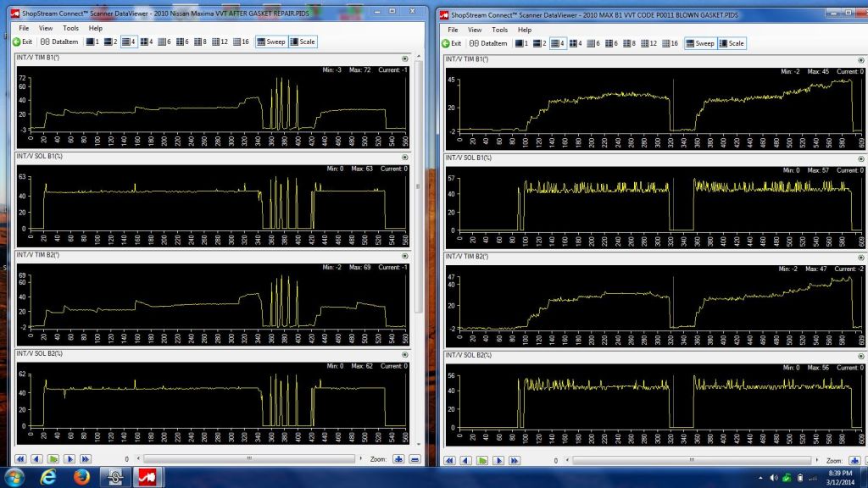The image size is (868, 488).
Task: Toggle Sweep in the AFTER GASKET REPAIR window
Action: pos(271,42)
